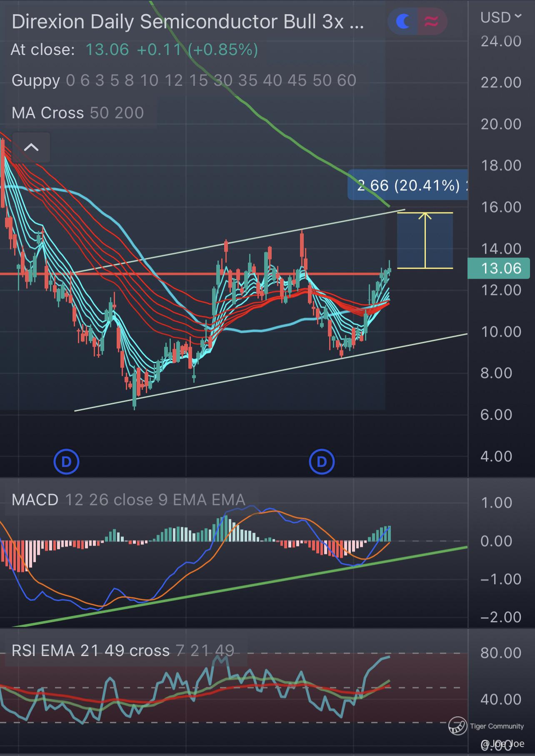Screen dimensions: 535x756
Task: Select the blue measurement box with yellow arrow
Action: click(x=425, y=240)
